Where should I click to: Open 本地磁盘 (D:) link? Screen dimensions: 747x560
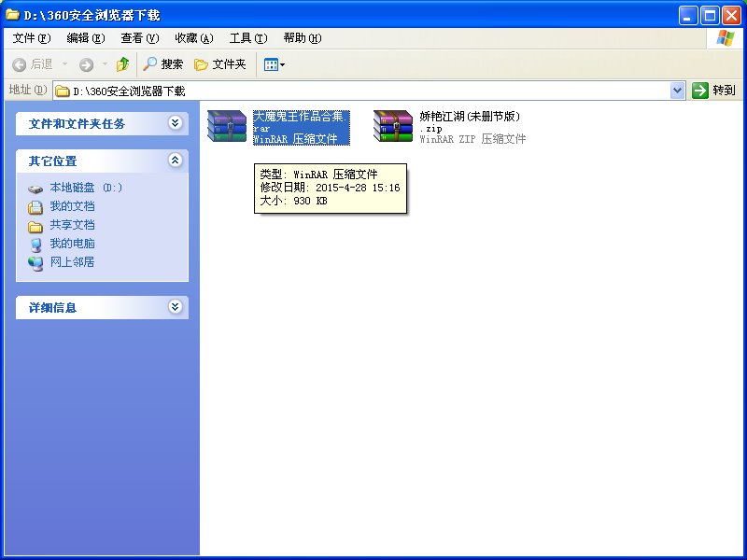pos(86,188)
